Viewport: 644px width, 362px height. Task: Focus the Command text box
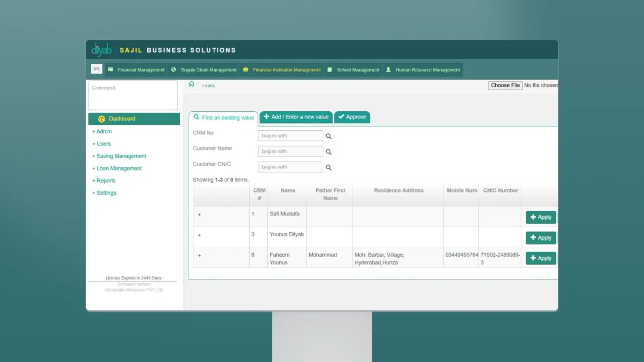pyautogui.click(x=133, y=95)
